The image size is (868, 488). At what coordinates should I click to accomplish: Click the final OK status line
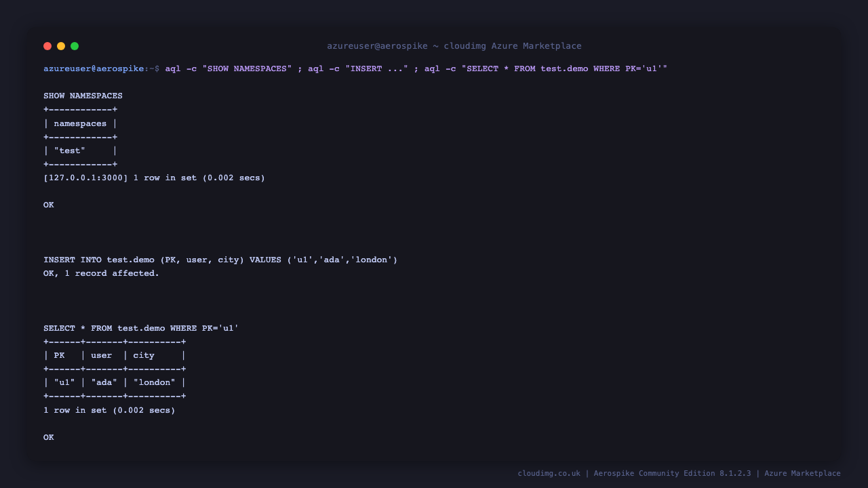pyautogui.click(x=49, y=437)
